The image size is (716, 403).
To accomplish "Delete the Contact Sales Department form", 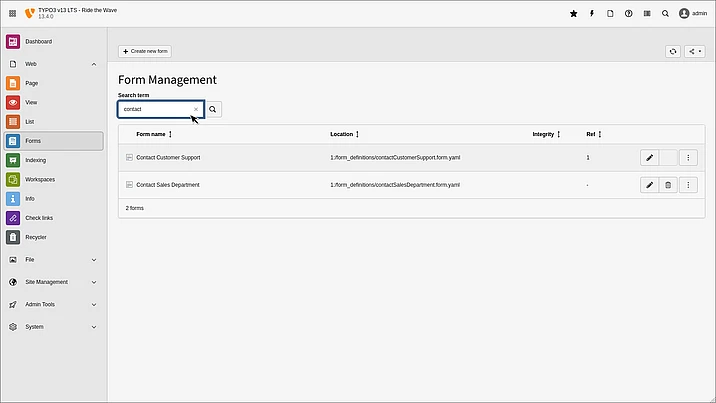I will 668,185.
